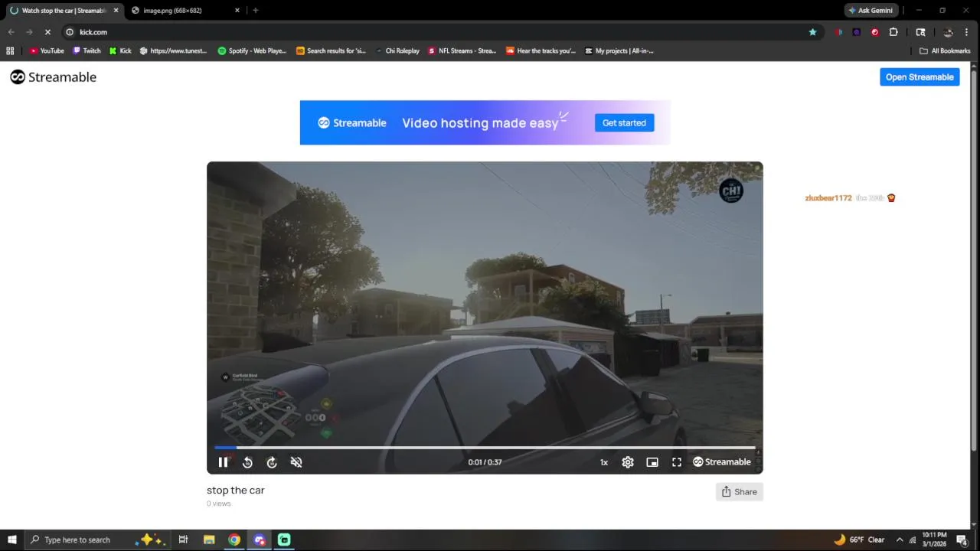The width and height of the screenshot is (980, 551).
Task: Go back in browser history
Action: tap(11, 32)
